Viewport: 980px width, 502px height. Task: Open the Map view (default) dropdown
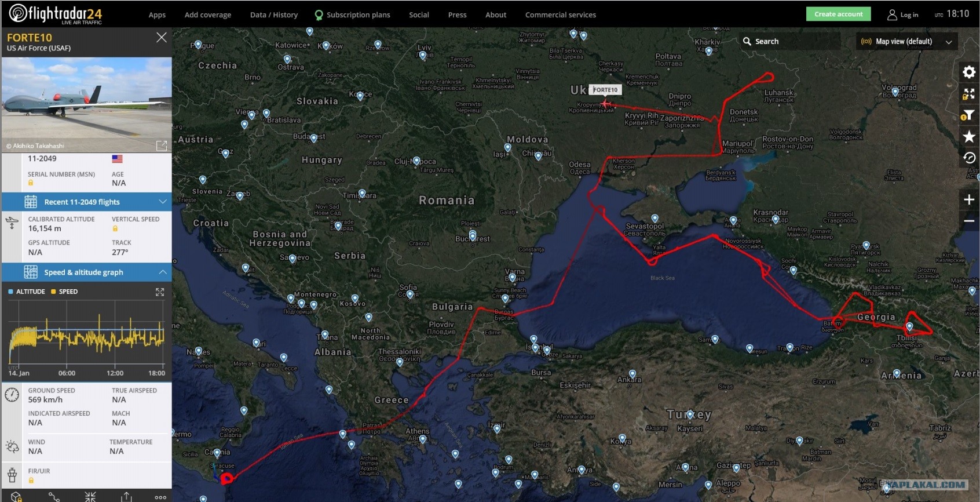pyautogui.click(x=906, y=41)
